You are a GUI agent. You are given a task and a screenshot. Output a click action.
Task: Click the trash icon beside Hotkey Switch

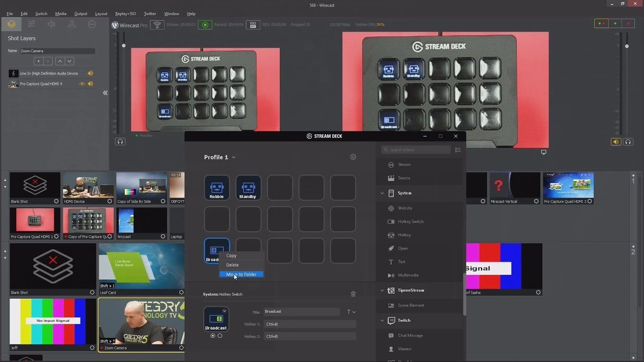[353, 294]
